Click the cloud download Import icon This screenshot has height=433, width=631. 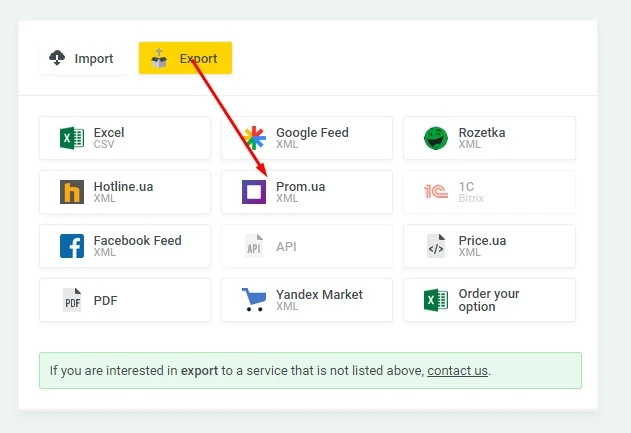pyautogui.click(x=57, y=58)
